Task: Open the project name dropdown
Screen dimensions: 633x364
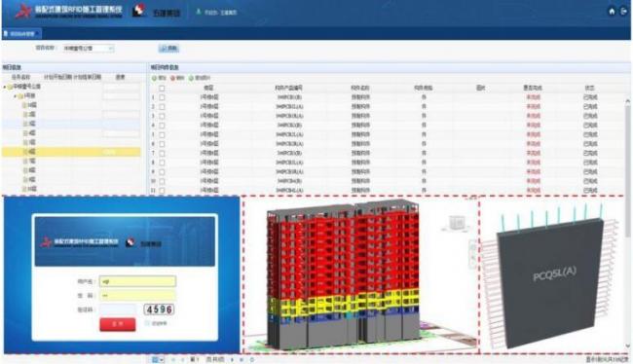Action: point(88,49)
